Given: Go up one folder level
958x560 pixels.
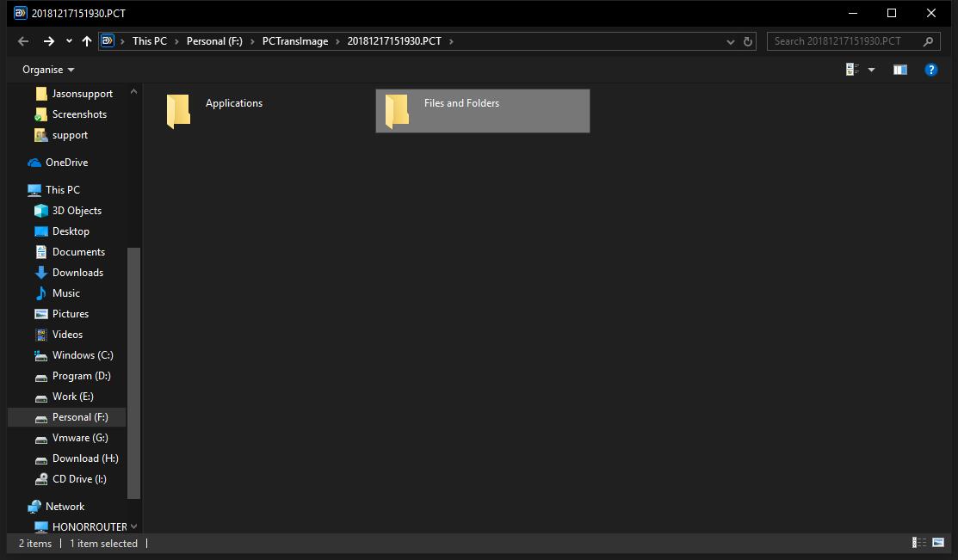Looking at the screenshot, I should (x=87, y=41).
